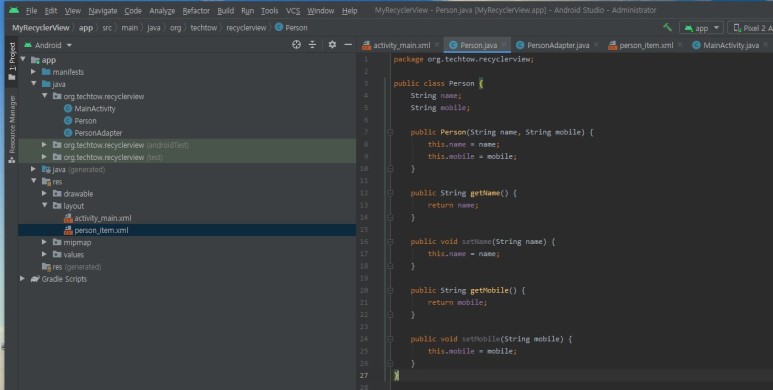Collapse org.techtow.recyclerview main package
The height and width of the screenshot is (390, 773).
click(x=44, y=96)
